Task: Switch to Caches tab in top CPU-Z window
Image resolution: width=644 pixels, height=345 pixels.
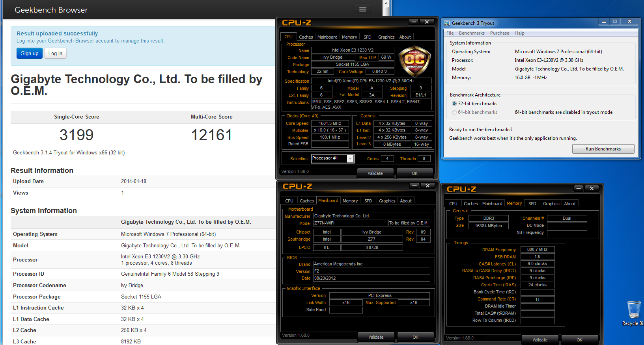Action: [306, 37]
